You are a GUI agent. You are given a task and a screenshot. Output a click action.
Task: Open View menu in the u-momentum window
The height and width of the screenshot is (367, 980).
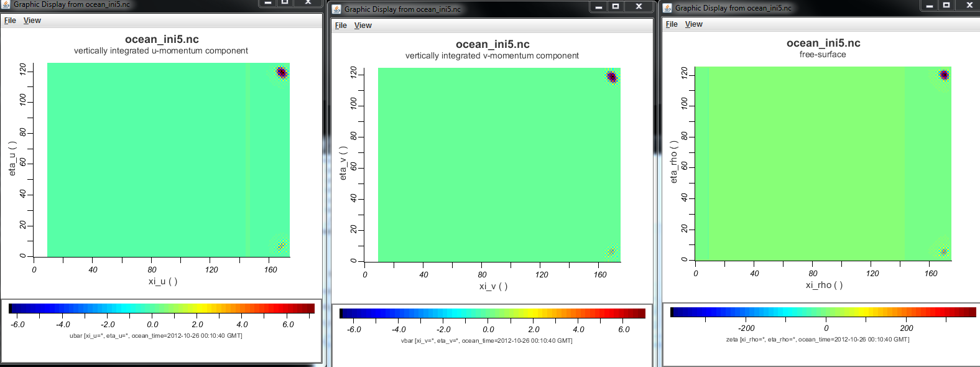point(32,21)
